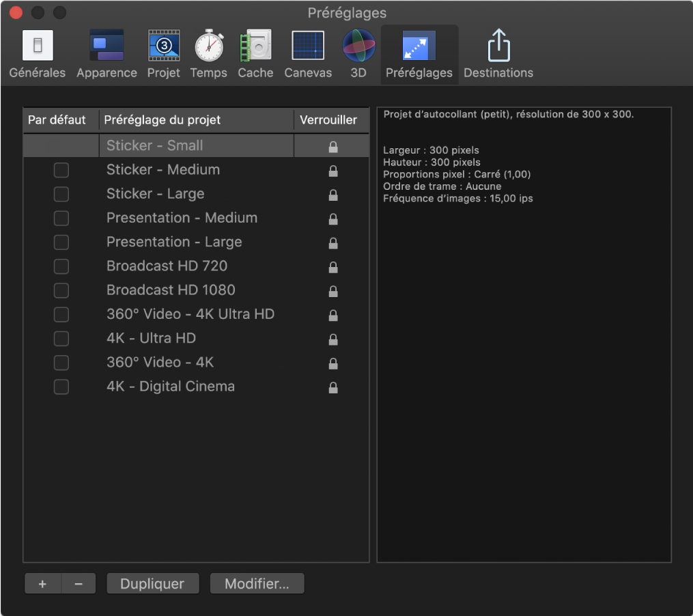Select the 360° Video - 4K Ultra HD row
This screenshot has height=616, width=693.
point(190,314)
